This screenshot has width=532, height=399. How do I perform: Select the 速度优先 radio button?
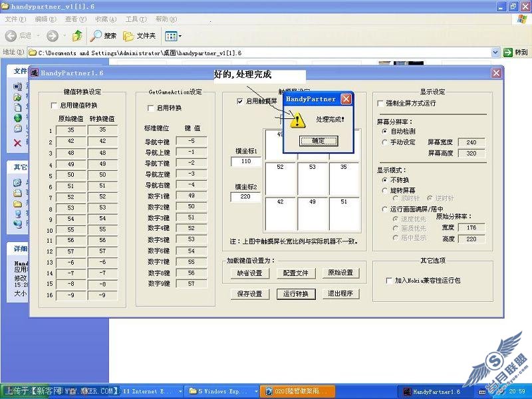coord(395,219)
